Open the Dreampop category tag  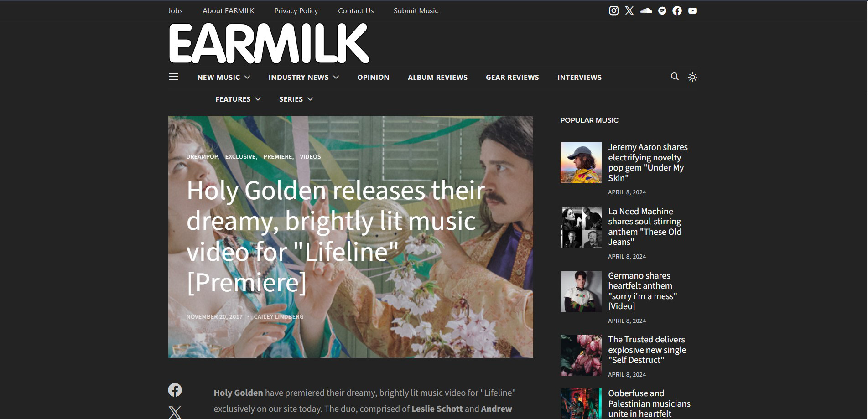pyautogui.click(x=202, y=156)
